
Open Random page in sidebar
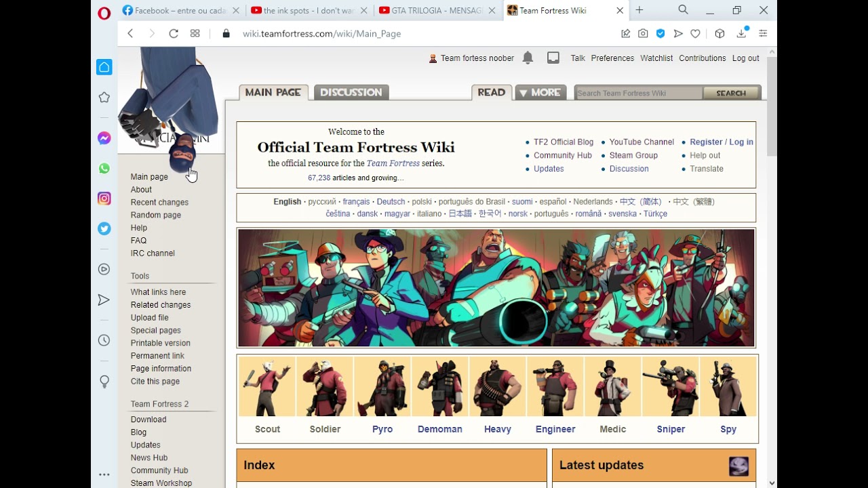click(156, 216)
